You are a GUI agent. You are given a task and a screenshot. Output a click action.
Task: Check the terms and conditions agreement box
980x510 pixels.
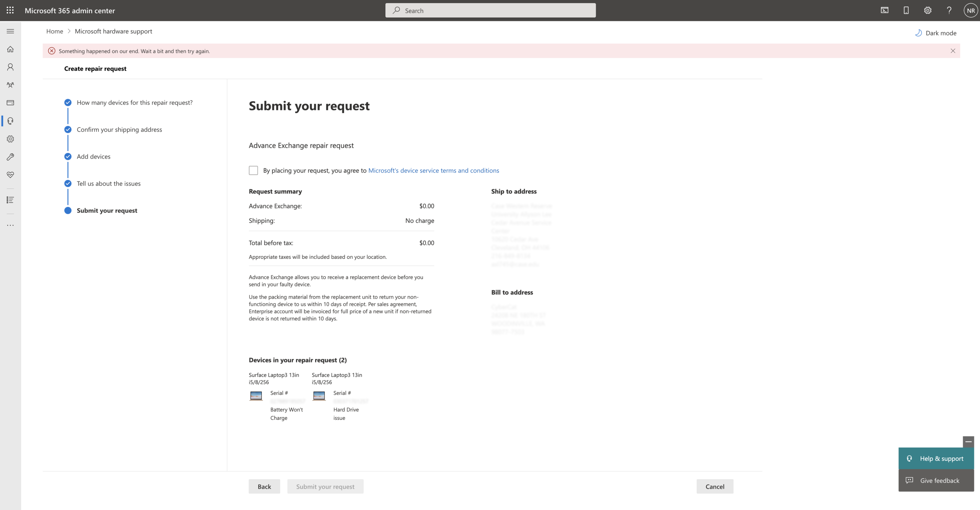point(253,170)
